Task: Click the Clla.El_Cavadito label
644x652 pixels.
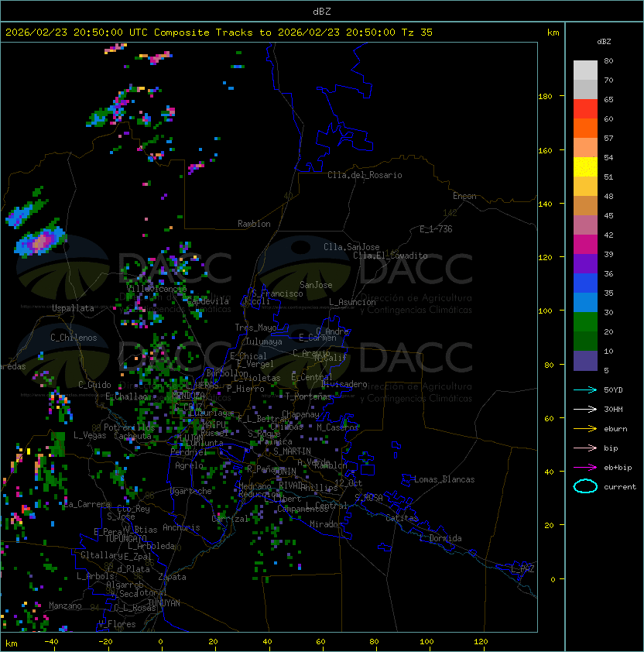Action: (x=390, y=256)
